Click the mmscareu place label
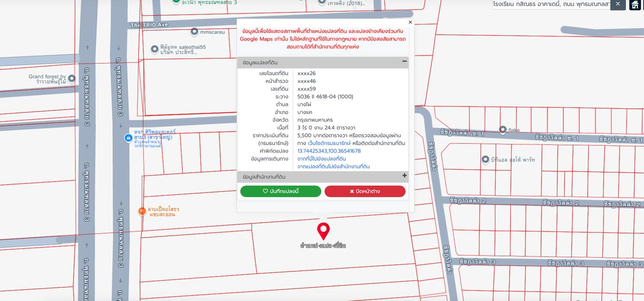The image size is (644, 301). click(x=212, y=32)
